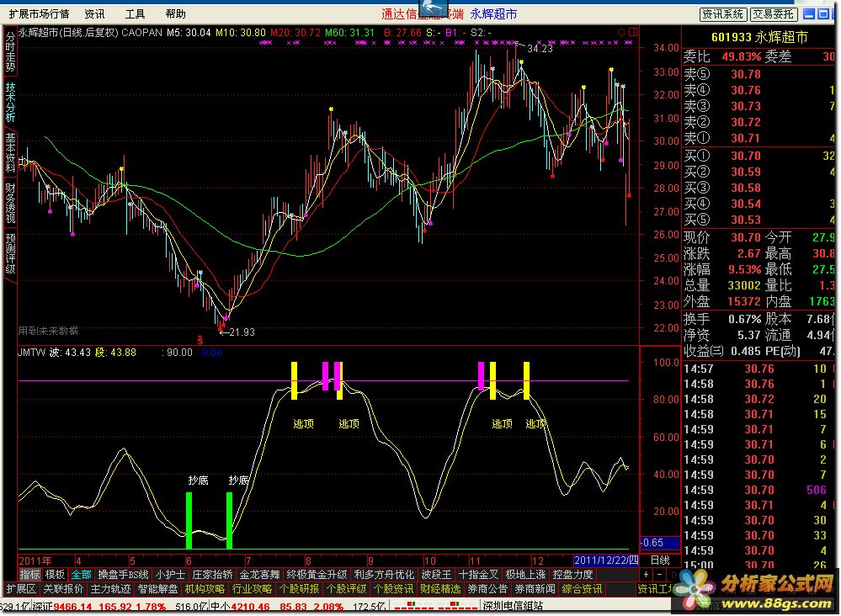841x616 pixels.
Task: Click the 换手 value 0.67%
Action: pyautogui.click(x=744, y=319)
